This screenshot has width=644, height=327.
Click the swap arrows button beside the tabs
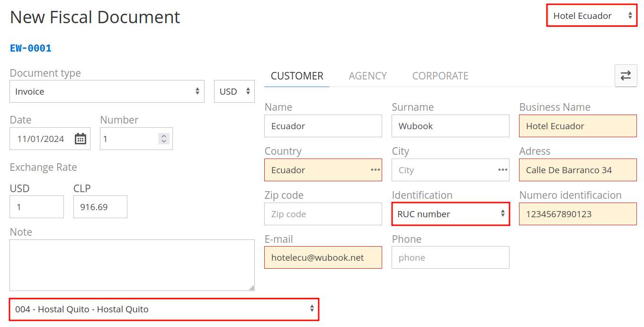pyautogui.click(x=626, y=76)
